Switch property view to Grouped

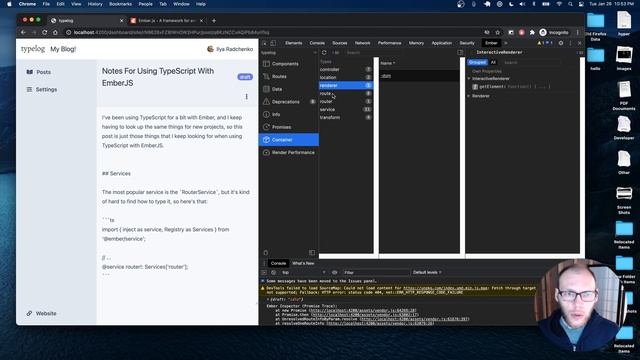(x=477, y=62)
